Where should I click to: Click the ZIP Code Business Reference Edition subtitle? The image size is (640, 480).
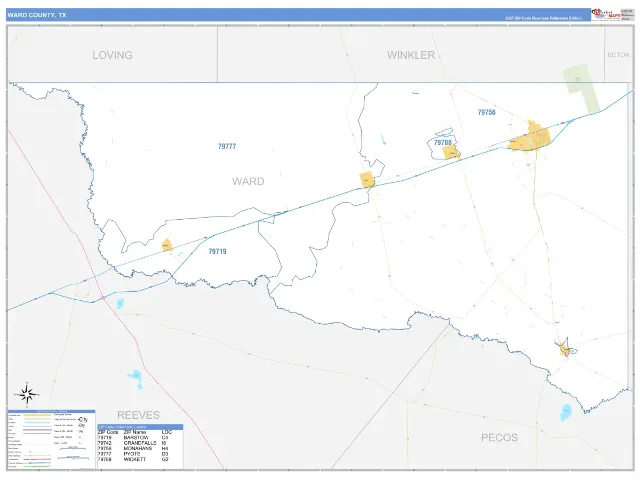(x=543, y=18)
